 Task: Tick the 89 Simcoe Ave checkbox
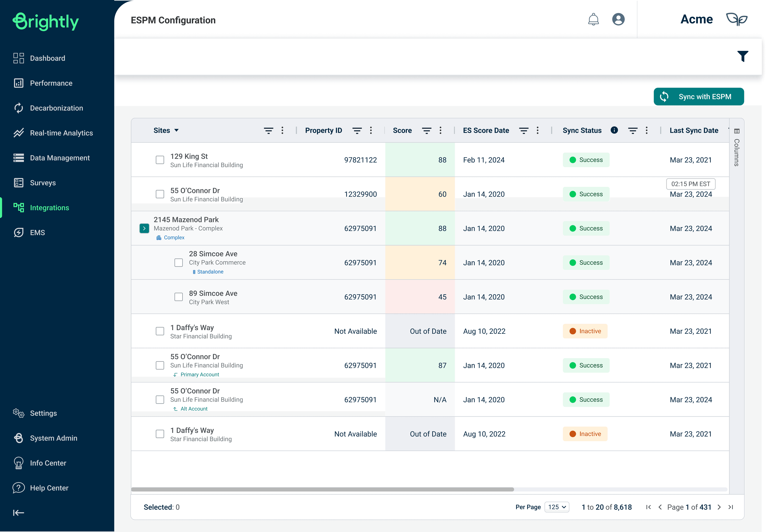(x=178, y=297)
